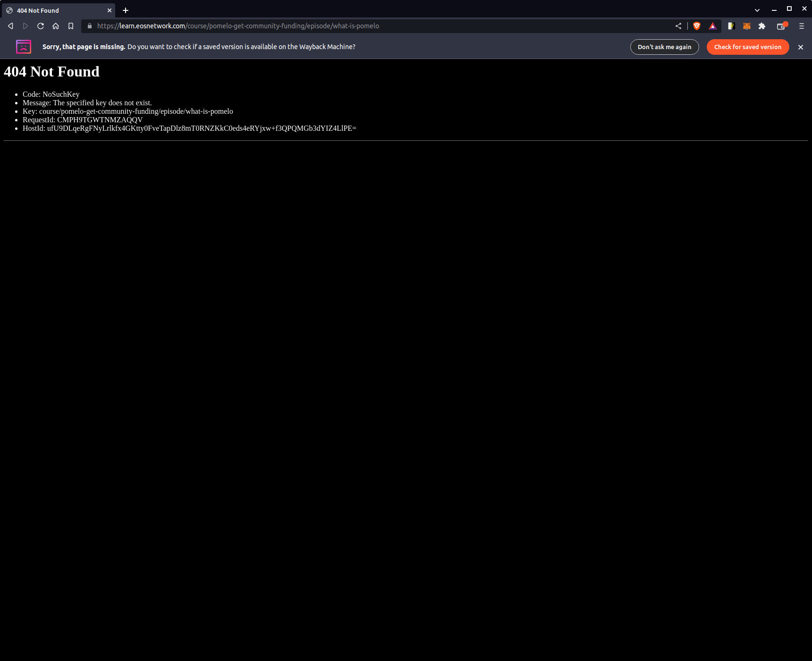Go back to the previous page
The height and width of the screenshot is (661, 812).
click(10, 26)
